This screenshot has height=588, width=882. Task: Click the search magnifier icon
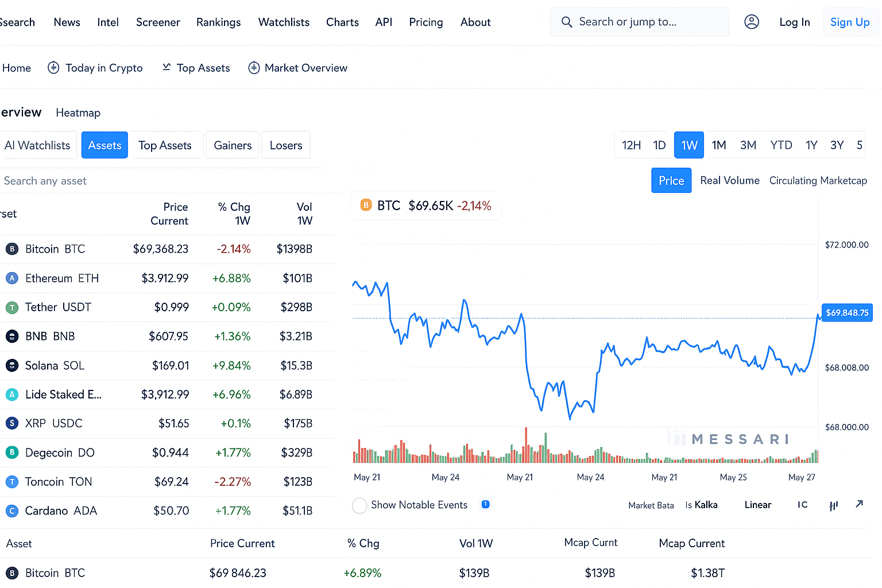567,22
